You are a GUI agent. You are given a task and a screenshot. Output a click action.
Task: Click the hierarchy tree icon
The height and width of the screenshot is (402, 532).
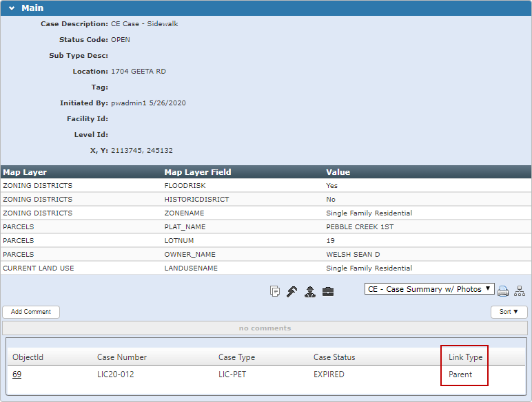pos(520,290)
